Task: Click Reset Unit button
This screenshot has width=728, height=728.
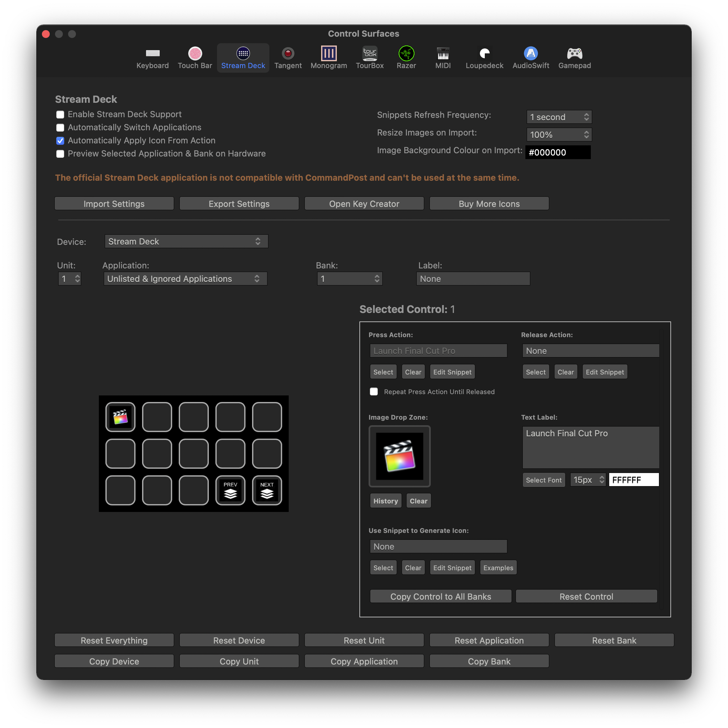Action: [364, 640]
